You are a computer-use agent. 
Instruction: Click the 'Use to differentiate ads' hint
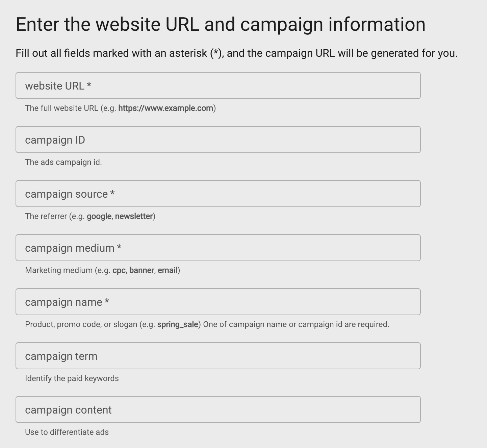click(67, 432)
